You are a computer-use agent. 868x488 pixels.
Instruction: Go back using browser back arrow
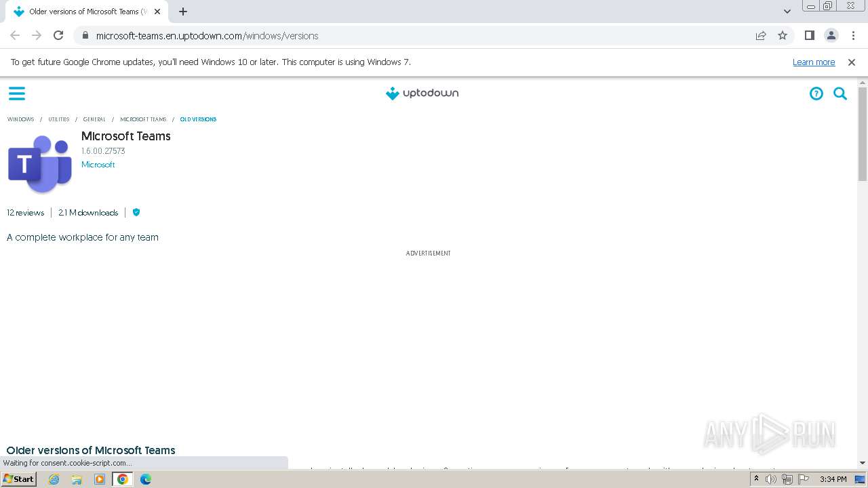click(15, 35)
